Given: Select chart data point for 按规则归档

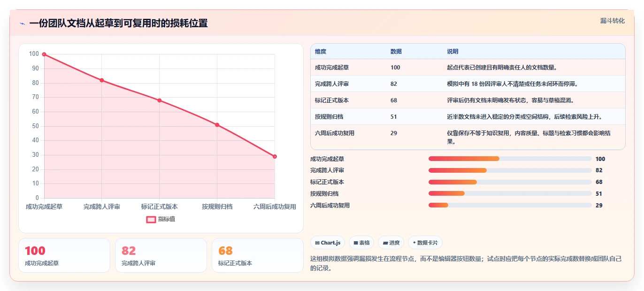Looking at the screenshot, I should pyautogui.click(x=217, y=125).
